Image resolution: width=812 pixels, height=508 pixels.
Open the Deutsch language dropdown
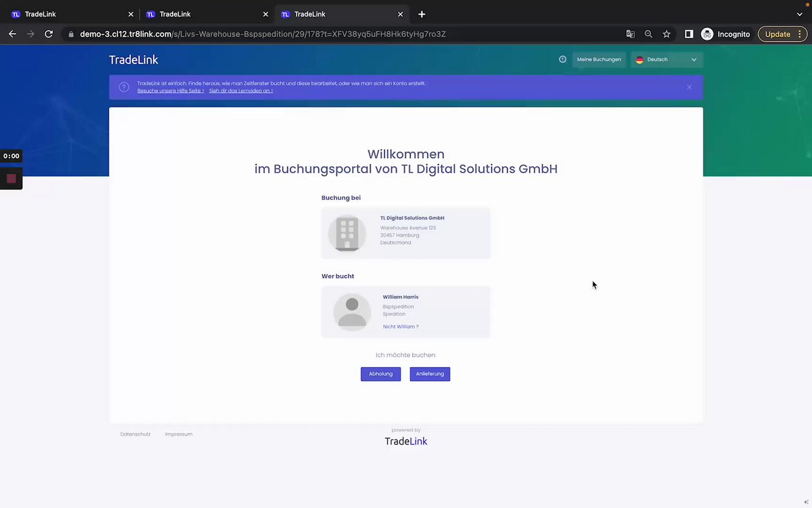[x=667, y=60]
